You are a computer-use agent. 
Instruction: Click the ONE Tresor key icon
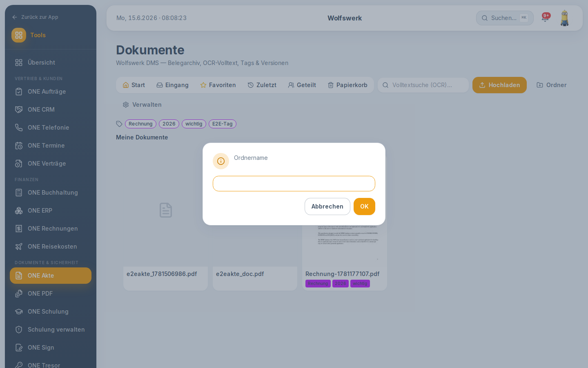point(19,365)
